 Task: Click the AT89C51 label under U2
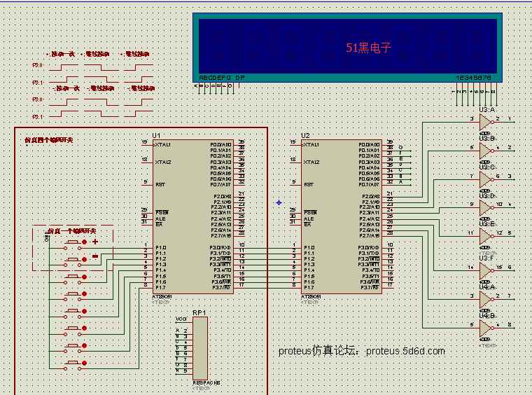[311, 297]
